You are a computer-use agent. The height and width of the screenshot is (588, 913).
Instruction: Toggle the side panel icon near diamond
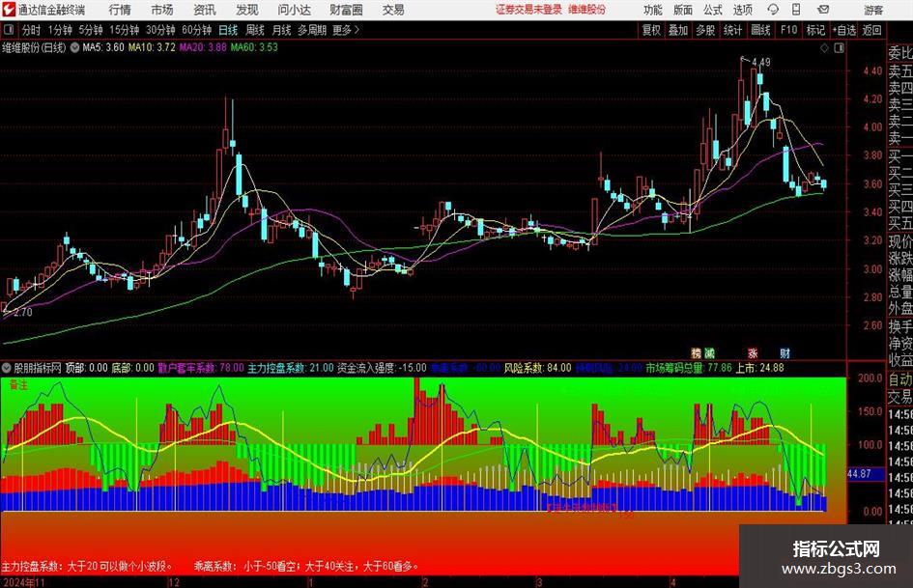(839, 48)
